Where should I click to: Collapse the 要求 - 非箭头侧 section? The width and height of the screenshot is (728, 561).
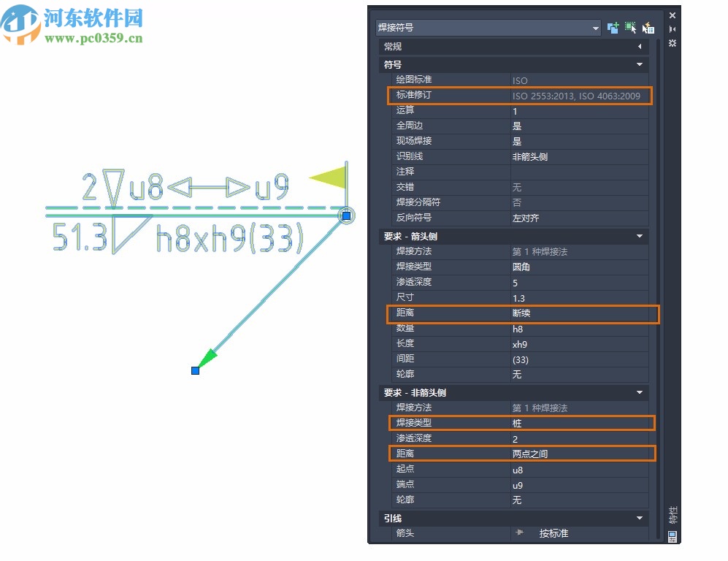click(x=640, y=393)
